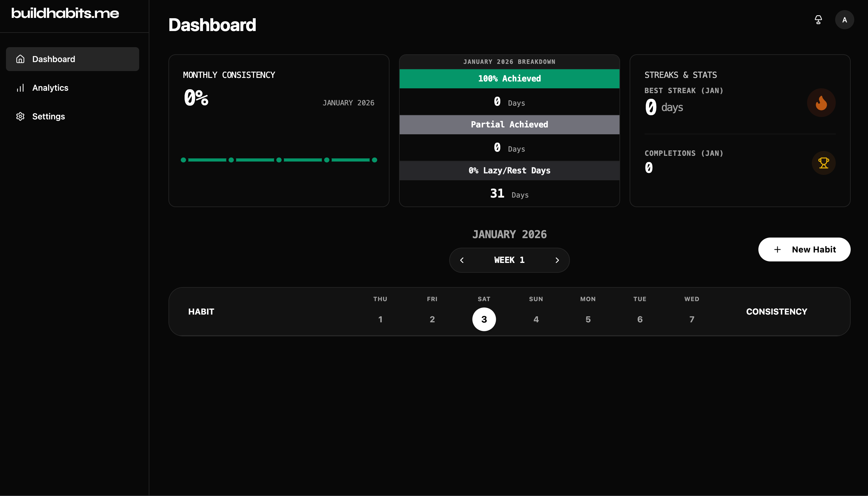Select the Analytics bar chart icon in sidebar
868x496 pixels.
(20, 87)
